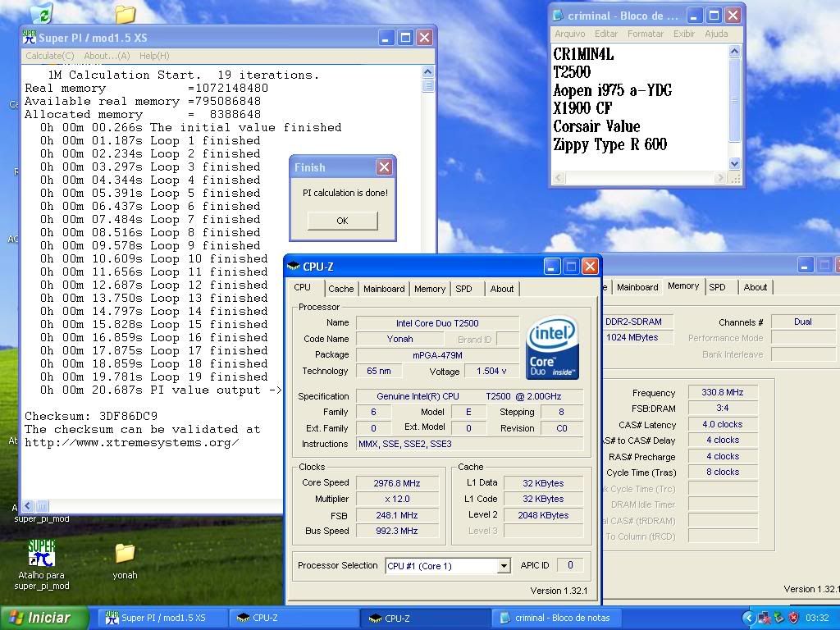Click the Channels # Dual value
Image resolution: width=840 pixels, height=630 pixels.
(x=802, y=322)
